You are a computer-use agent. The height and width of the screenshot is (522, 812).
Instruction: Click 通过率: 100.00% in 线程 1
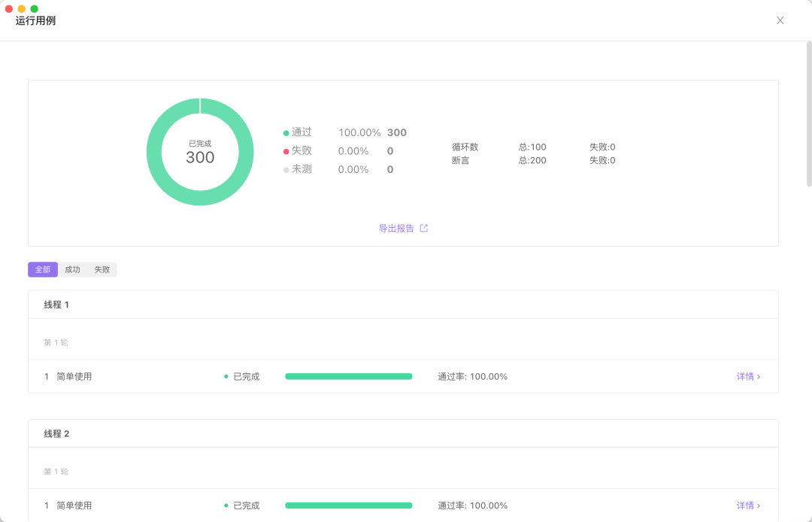coord(472,377)
